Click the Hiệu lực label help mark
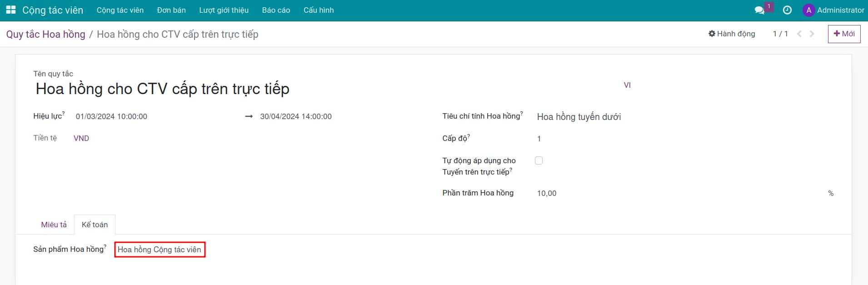 64,113
